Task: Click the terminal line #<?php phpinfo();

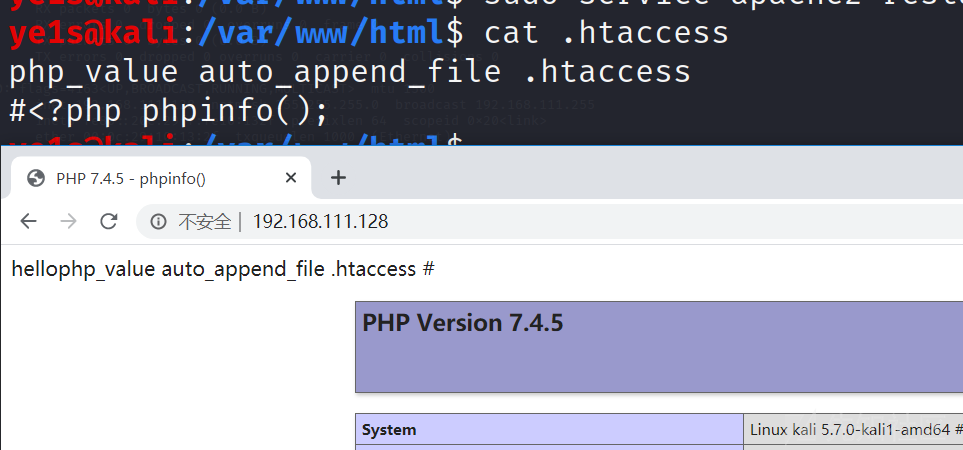Action: coord(170,111)
